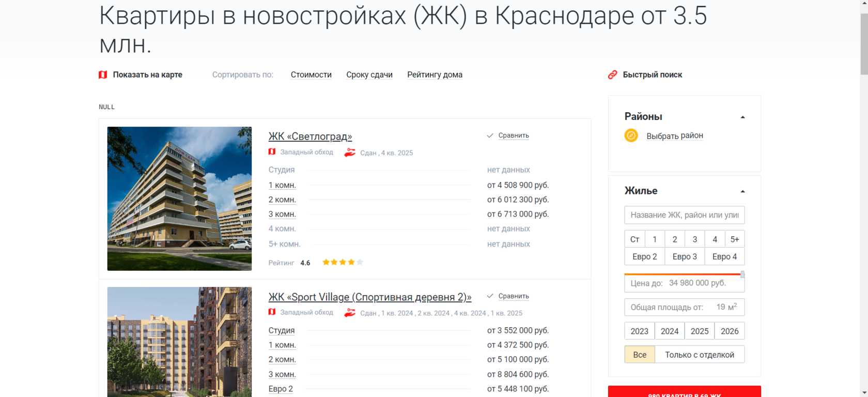868x397 pixels.
Task: Click the Общая площадь от field
Action: [685, 307]
